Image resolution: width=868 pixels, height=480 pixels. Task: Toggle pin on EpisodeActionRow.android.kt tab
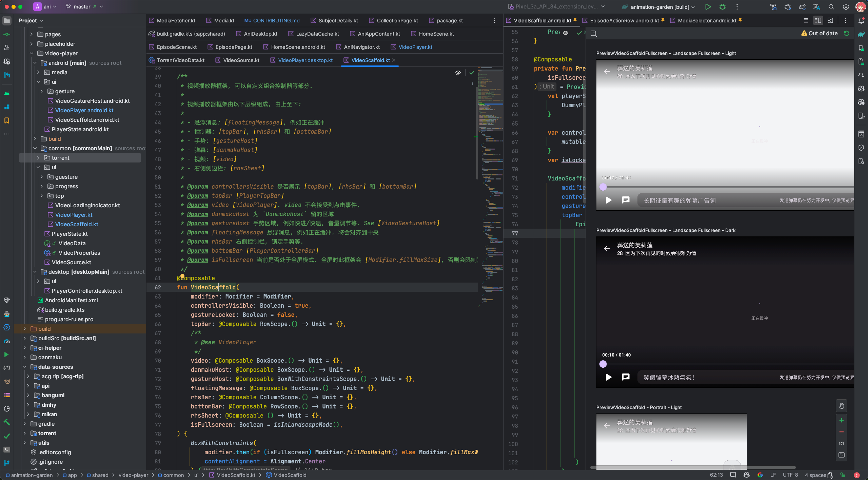[663, 20]
